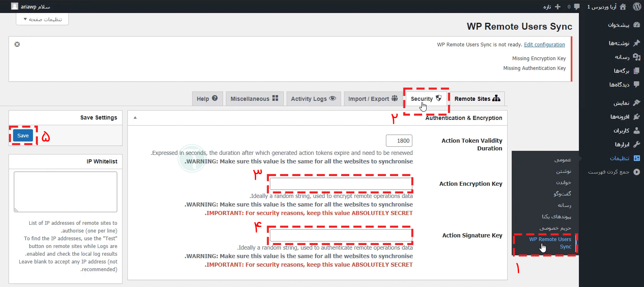Click the دیدگاه‌ها comment icon
Screen dimensions: 644x287
click(637, 85)
